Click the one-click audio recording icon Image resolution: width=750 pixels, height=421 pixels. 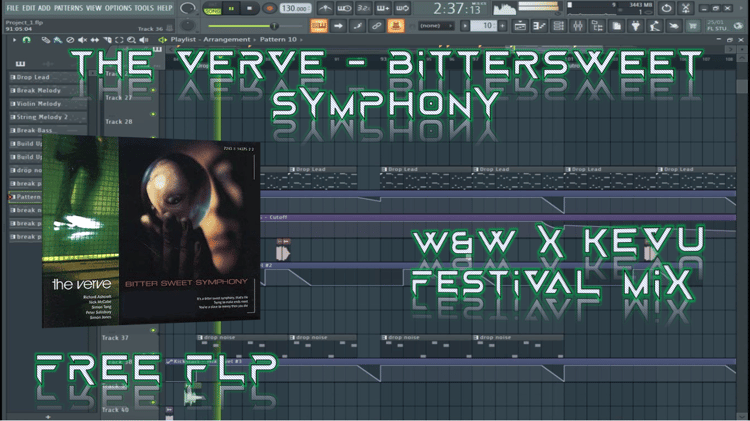(x=674, y=26)
